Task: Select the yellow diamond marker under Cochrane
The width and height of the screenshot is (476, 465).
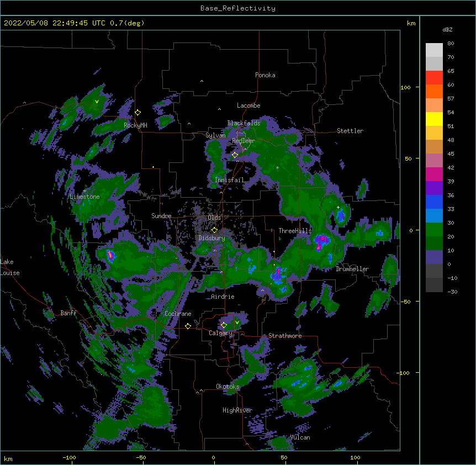Action: (x=188, y=326)
